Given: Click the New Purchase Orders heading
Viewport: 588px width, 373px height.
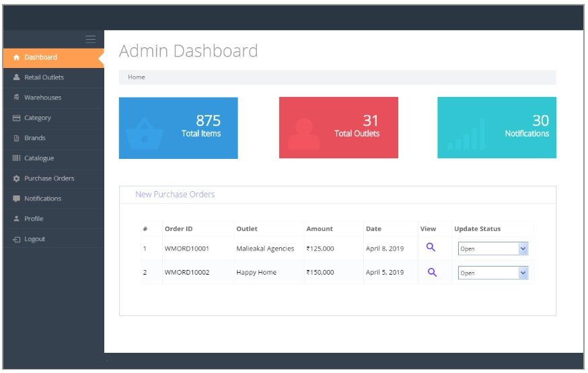Looking at the screenshot, I should 175,195.
